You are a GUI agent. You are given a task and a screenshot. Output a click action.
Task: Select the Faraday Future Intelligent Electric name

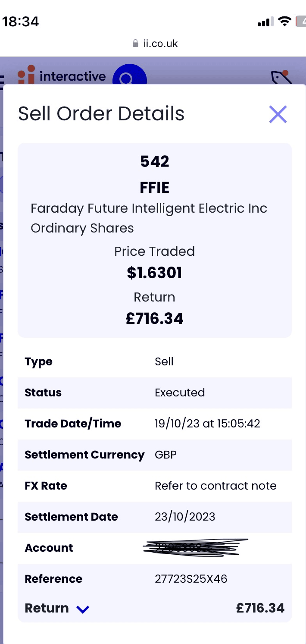point(149,209)
